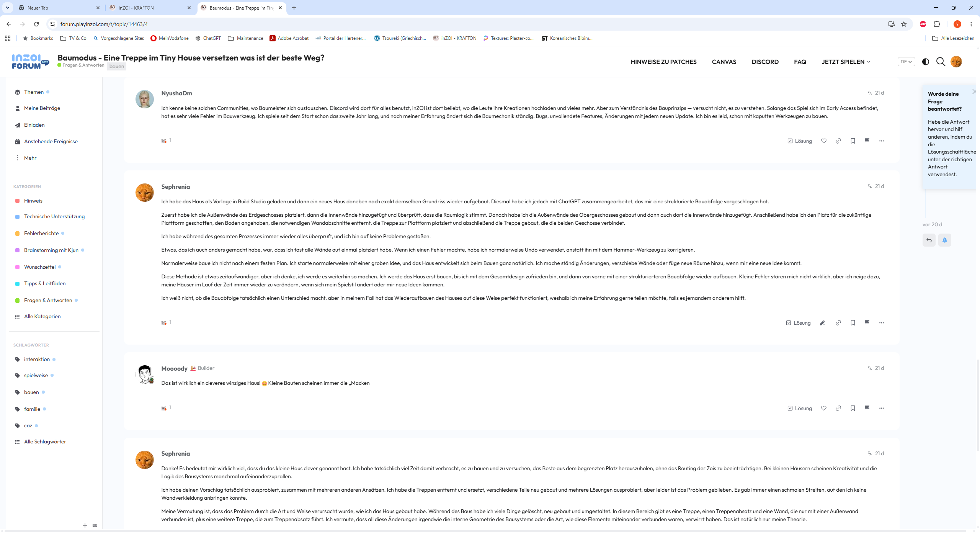Open the Chrome tab search dropdown

click(8, 8)
